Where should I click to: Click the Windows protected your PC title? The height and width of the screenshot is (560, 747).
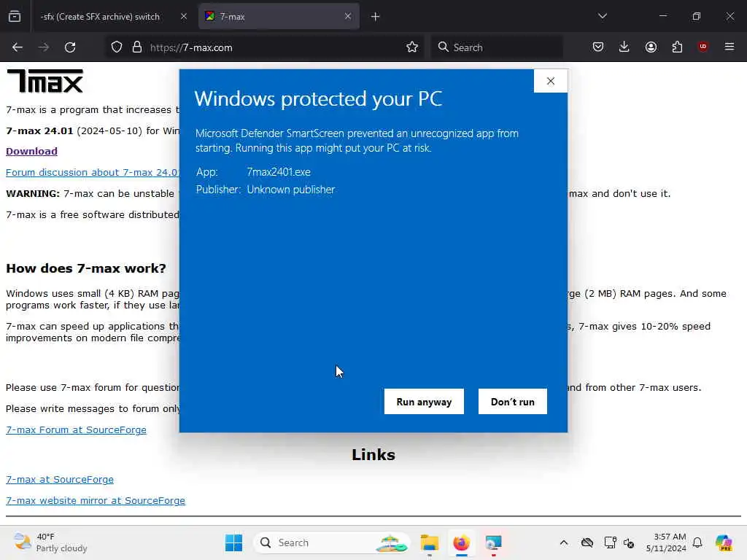click(x=318, y=98)
